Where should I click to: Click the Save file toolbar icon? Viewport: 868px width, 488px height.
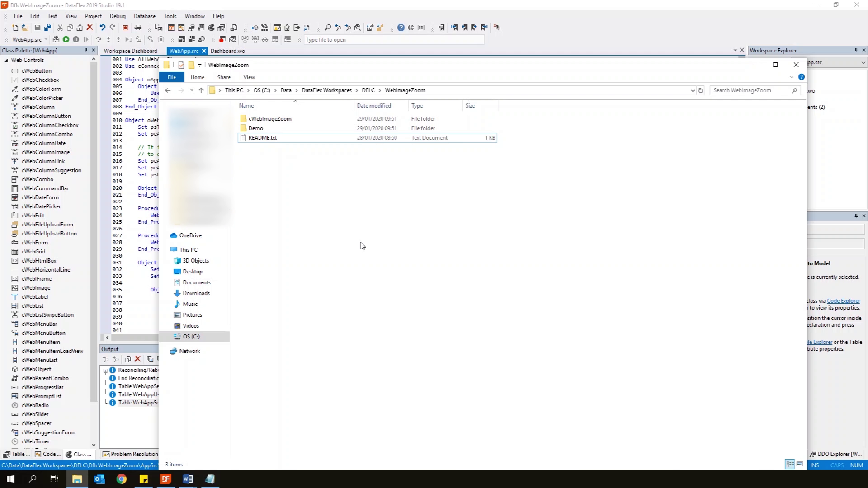coord(38,28)
